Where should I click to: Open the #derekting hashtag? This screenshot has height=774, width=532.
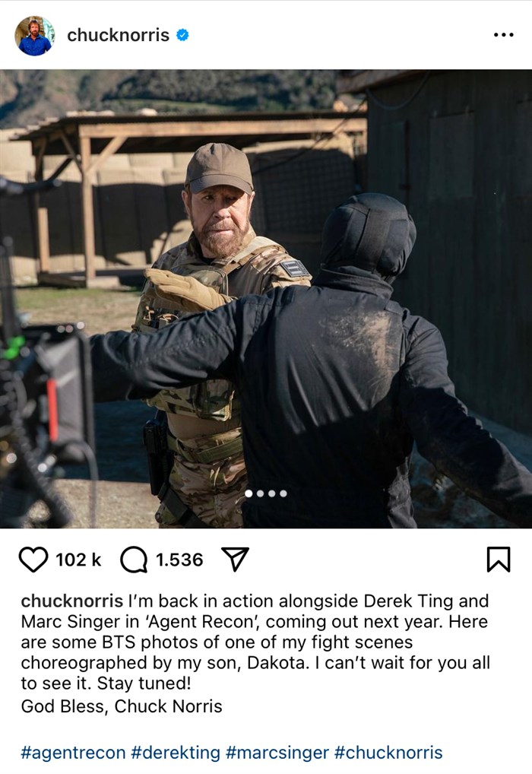pyautogui.click(x=176, y=753)
